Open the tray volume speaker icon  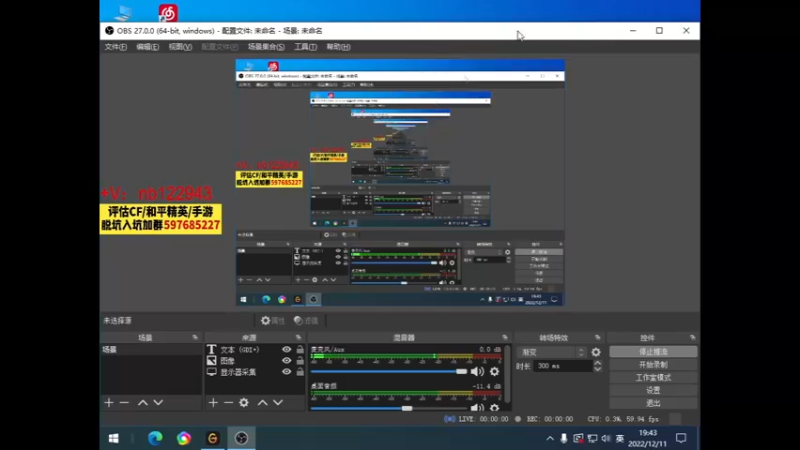pos(606,438)
